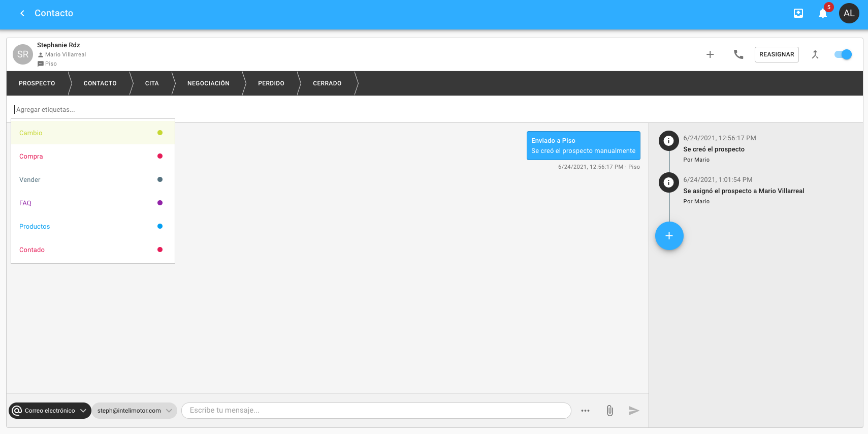Focus the Escribe tu mensaje field
This screenshot has height=434, width=868.
pyautogui.click(x=376, y=411)
